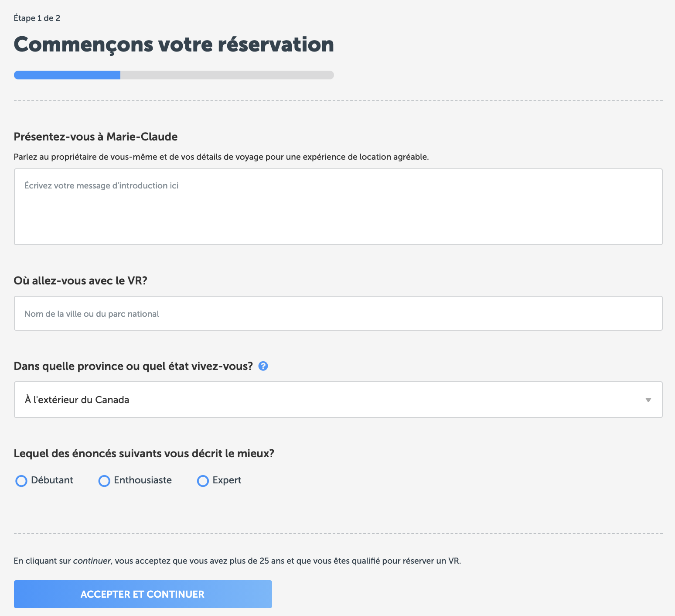Open the province dropdown arrow
Image resolution: width=675 pixels, height=616 pixels.
[x=648, y=400]
